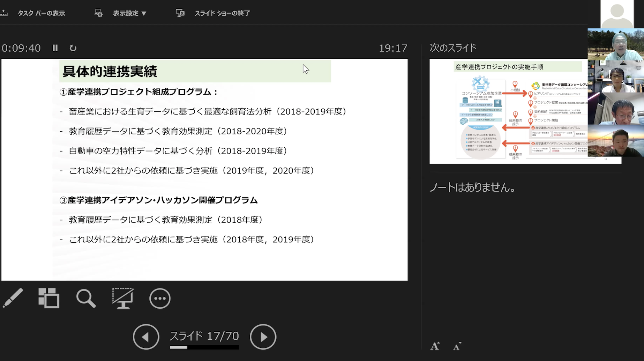The image size is (644, 361).
Task: Click the gray avatar placeholder tile
Action: click(x=617, y=14)
